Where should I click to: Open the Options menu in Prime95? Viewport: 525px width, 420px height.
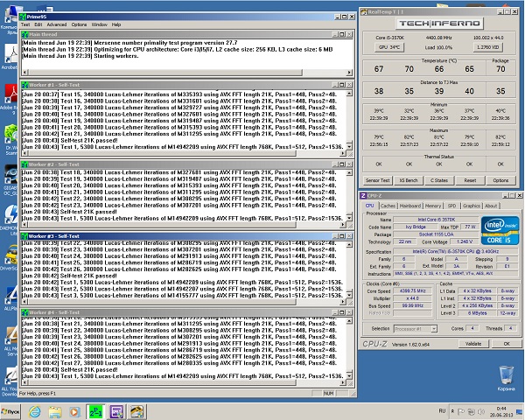(x=79, y=24)
